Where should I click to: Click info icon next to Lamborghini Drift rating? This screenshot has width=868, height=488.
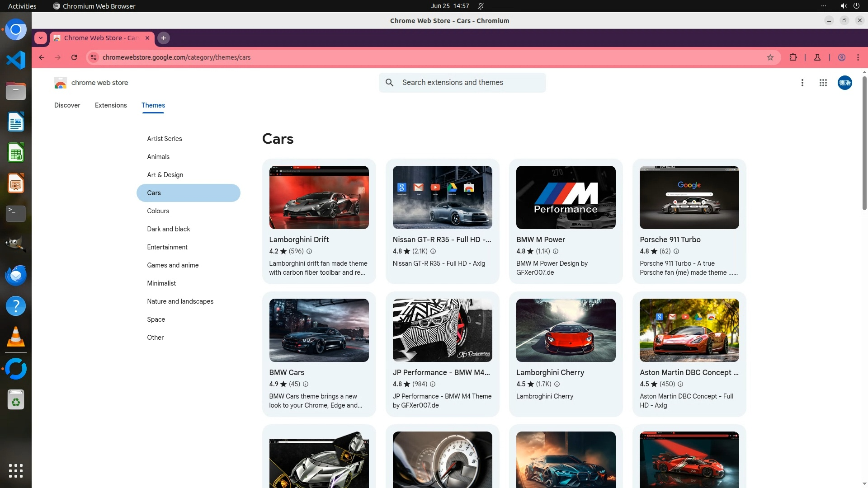point(309,251)
